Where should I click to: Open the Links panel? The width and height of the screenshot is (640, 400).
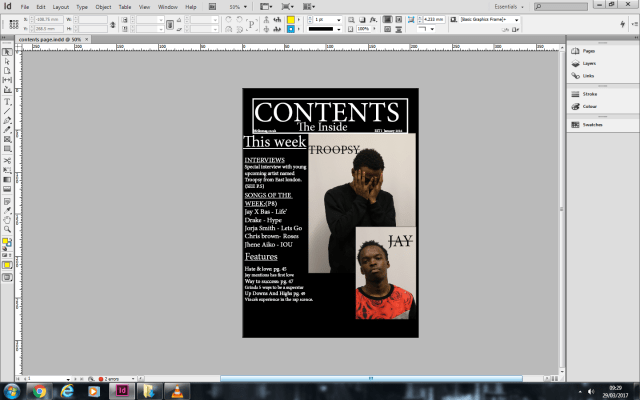(587, 75)
